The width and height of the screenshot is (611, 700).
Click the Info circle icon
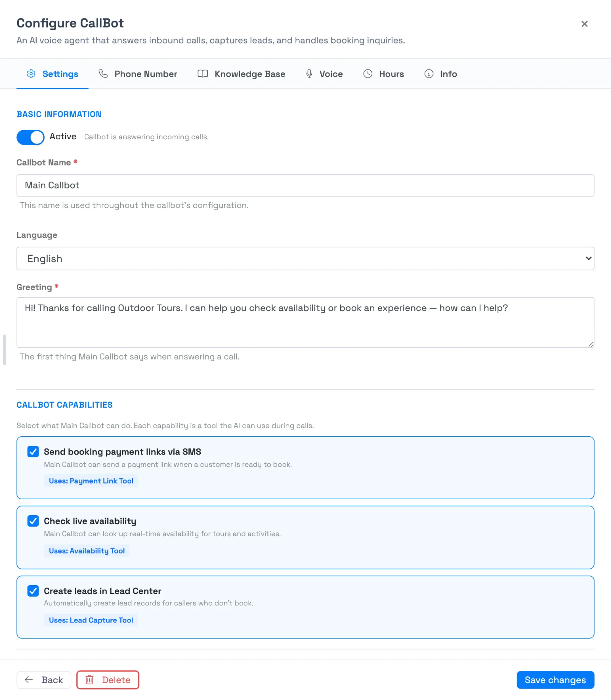click(429, 74)
